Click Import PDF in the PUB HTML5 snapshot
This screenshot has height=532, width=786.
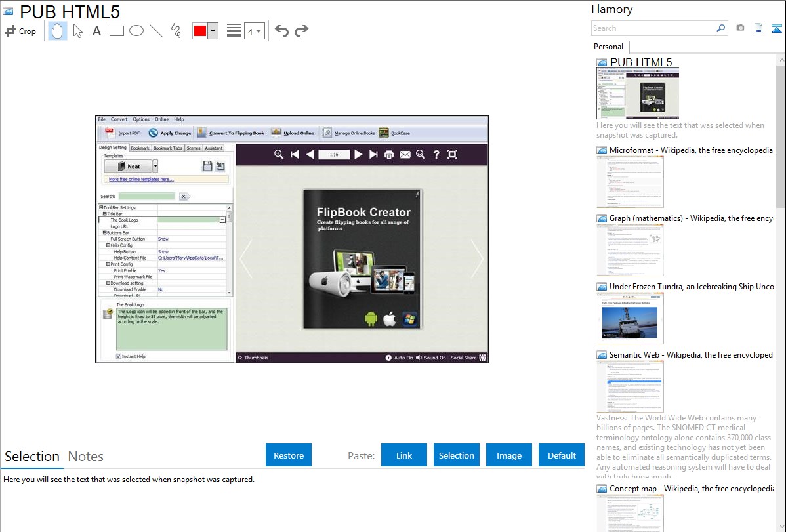pyautogui.click(x=122, y=133)
